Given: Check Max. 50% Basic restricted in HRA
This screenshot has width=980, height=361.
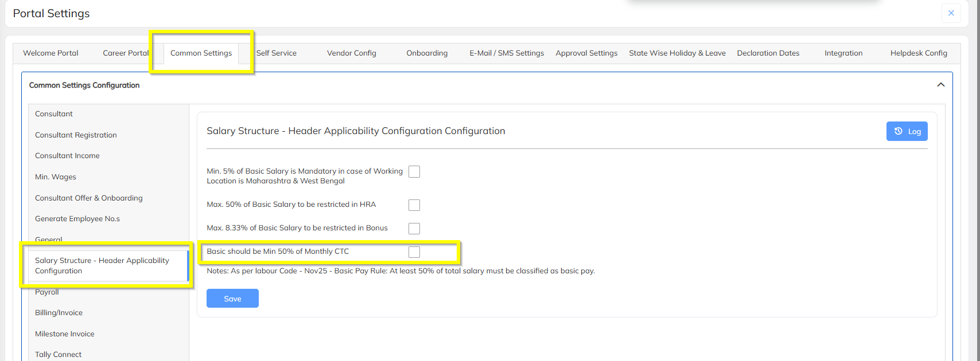Looking at the screenshot, I should coord(414,205).
